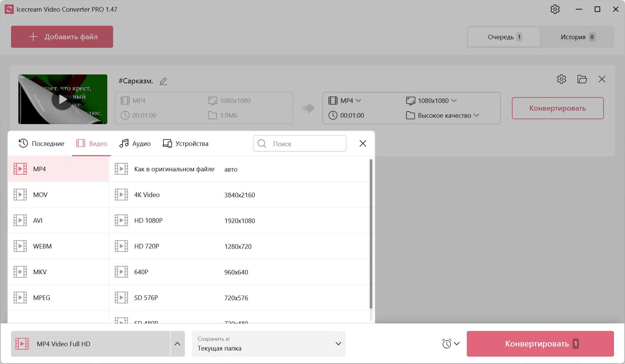Screen dimensions: 625x364
Task: Click the Добавить файл button
Action: [62, 37]
